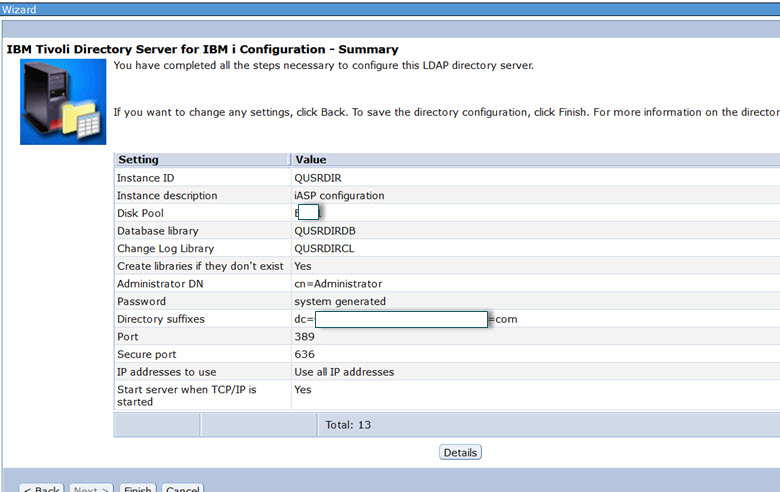This screenshot has width=780, height=492.
Task: Click the grayed-out Next button
Action: point(92,489)
